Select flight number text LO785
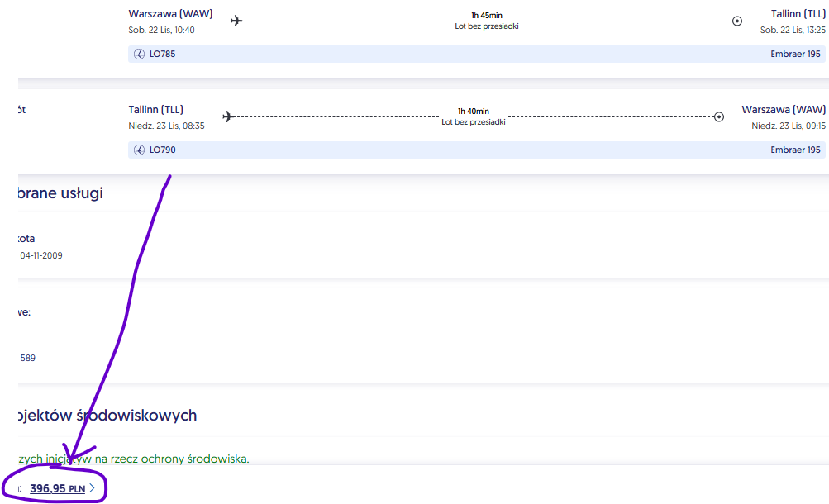This screenshot has height=504, width=829. [162, 54]
